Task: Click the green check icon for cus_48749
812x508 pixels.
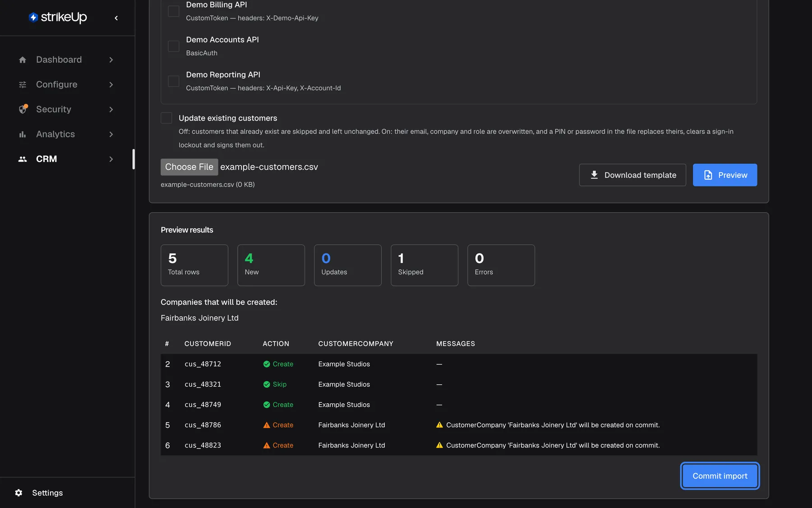Action: point(267,405)
